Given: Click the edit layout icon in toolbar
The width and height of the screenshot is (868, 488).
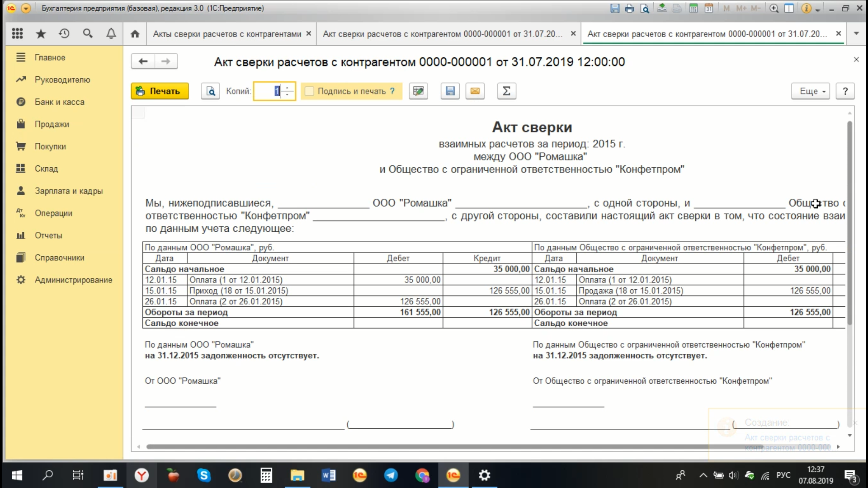Looking at the screenshot, I should pyautogui.click(x=419, y=91).
